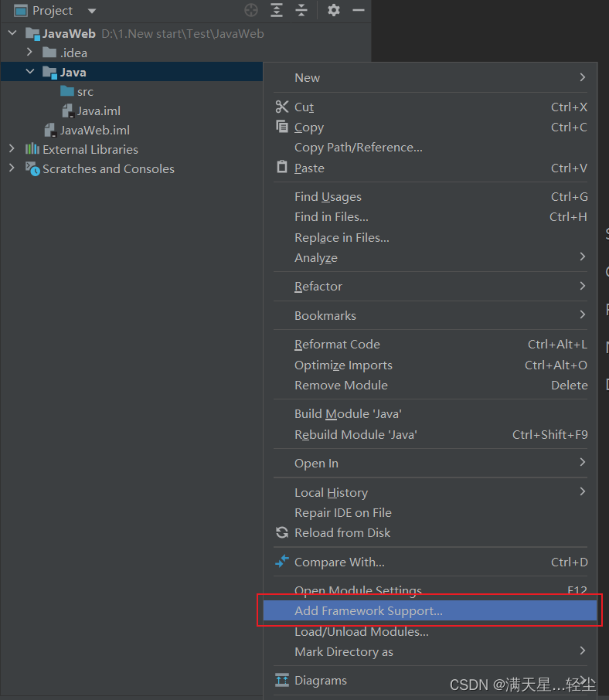This screenshot has height=700, width=609.
Task: Open the Analyze submenu arrow
Action: point(582,257)
